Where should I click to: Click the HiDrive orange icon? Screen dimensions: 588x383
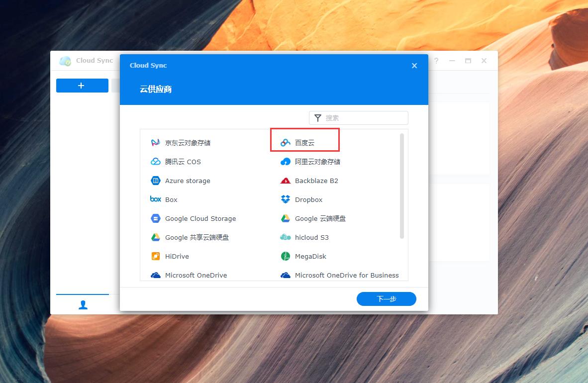155,256
